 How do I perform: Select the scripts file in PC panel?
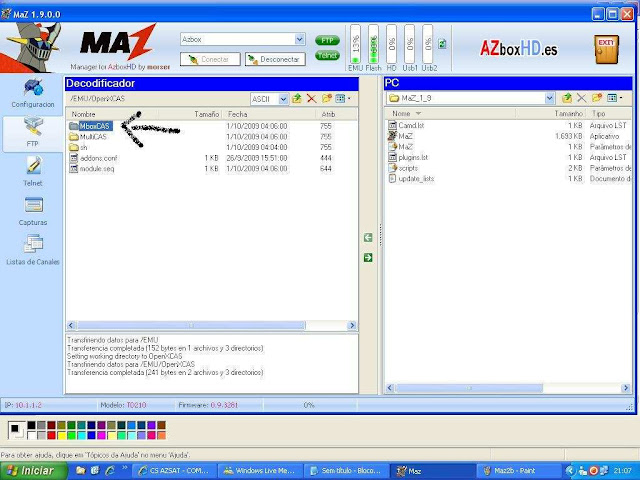(403, 168)
